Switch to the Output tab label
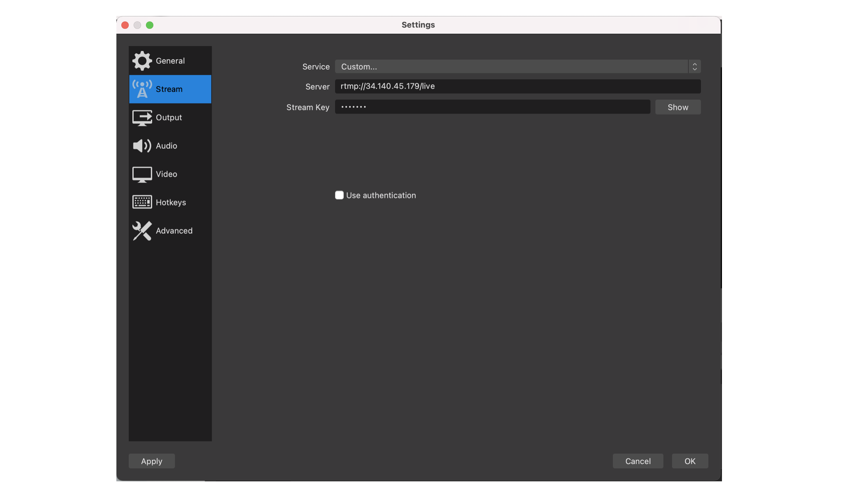This screenshot has width=844, height=504. 168,117
